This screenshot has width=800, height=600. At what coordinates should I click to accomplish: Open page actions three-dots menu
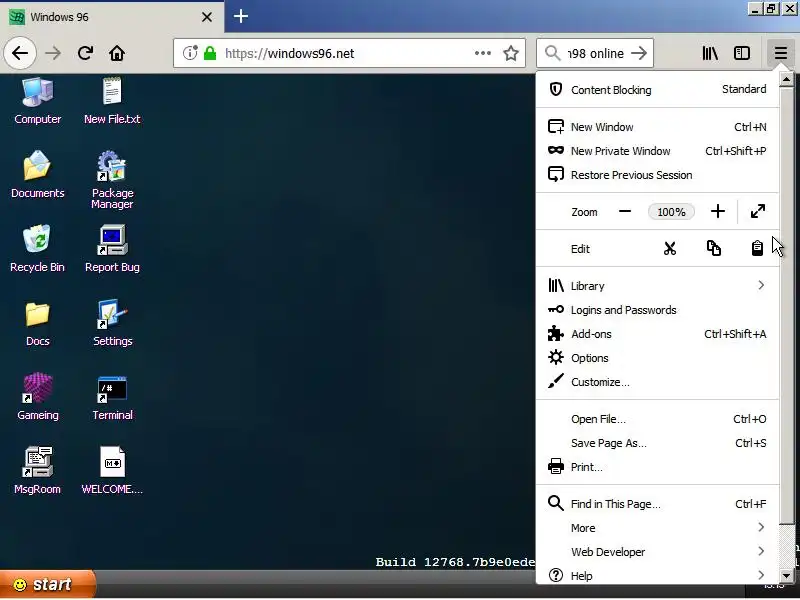(x=482, y=53)
